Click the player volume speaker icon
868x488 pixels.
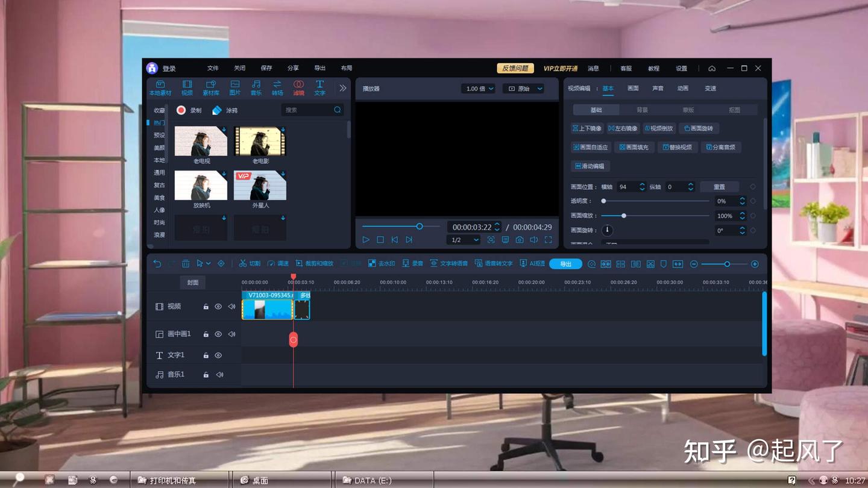click(534, 240)
